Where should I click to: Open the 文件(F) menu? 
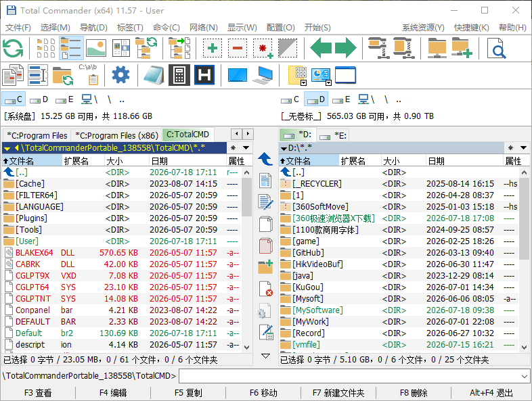point(18,28)
